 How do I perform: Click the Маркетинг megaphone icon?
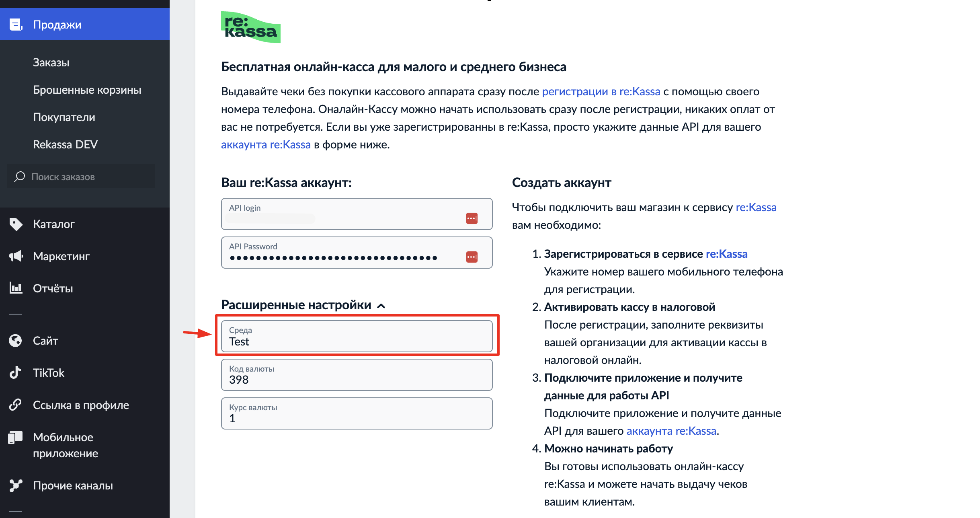click(16, 256)
